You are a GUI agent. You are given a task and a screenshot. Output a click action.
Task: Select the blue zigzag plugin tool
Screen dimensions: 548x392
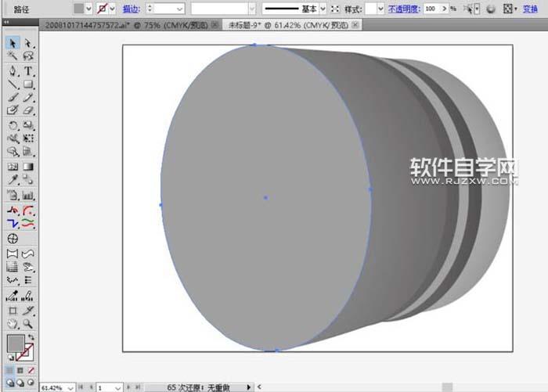click(x=13, y=223)
